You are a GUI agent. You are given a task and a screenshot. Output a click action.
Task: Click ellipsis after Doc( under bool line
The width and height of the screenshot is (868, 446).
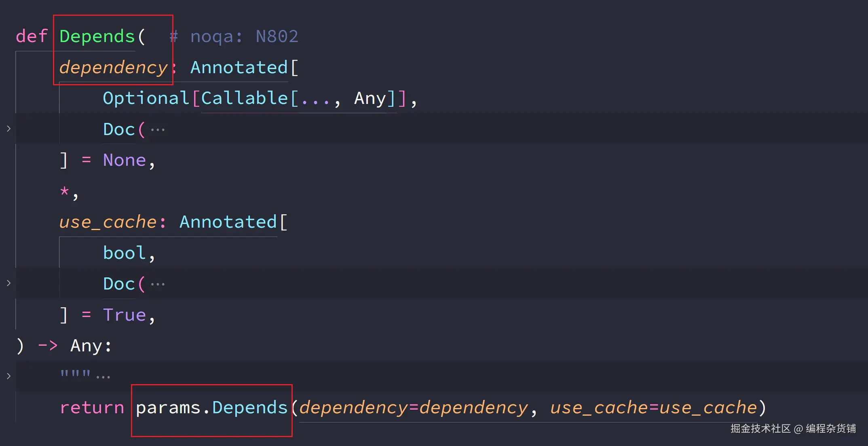coord(158,284)
